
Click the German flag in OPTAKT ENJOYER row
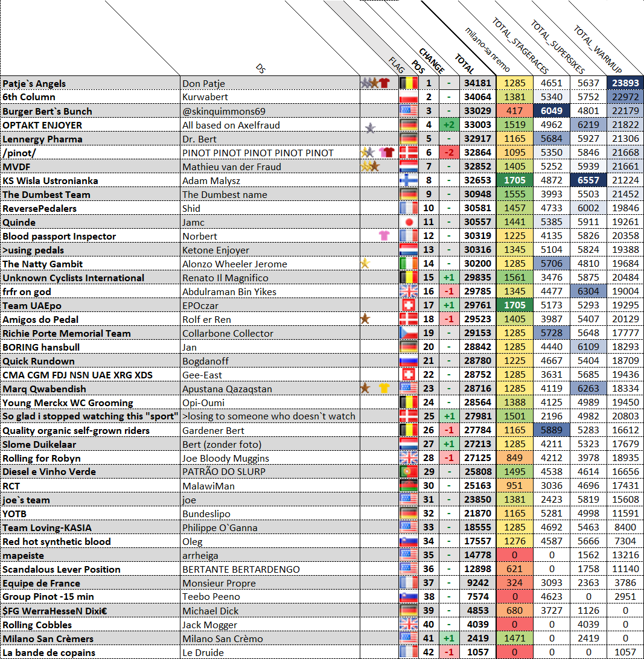[x=408, y=124]
